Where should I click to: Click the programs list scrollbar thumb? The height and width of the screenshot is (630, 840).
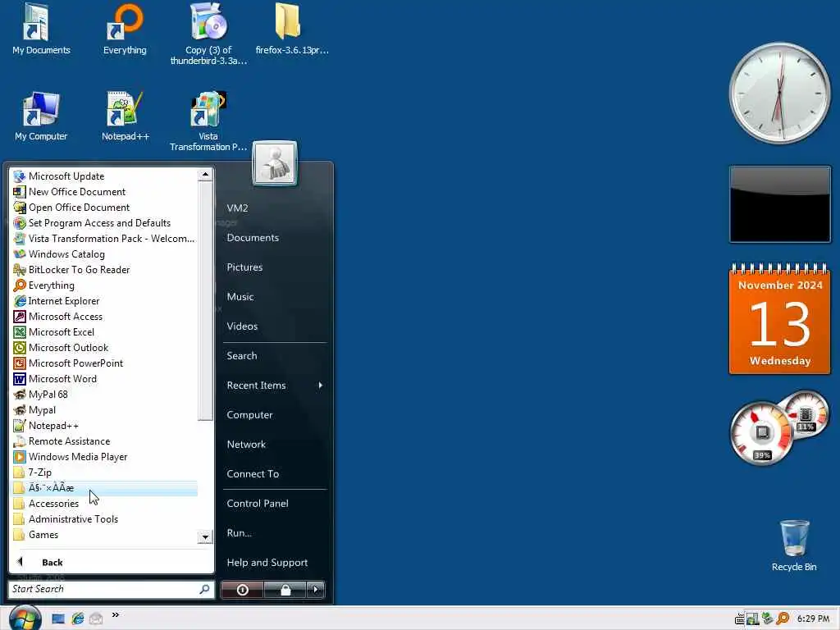204,301
